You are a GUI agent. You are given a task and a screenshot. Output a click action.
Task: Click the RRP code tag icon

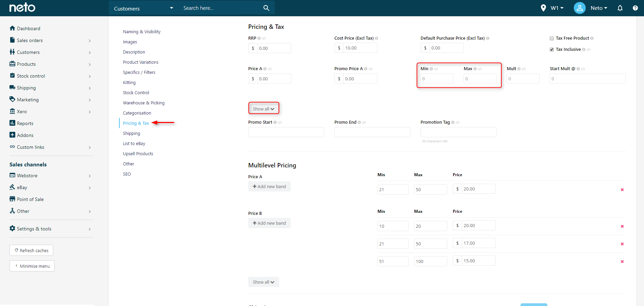pyautogui.click(x=264, y=38)
